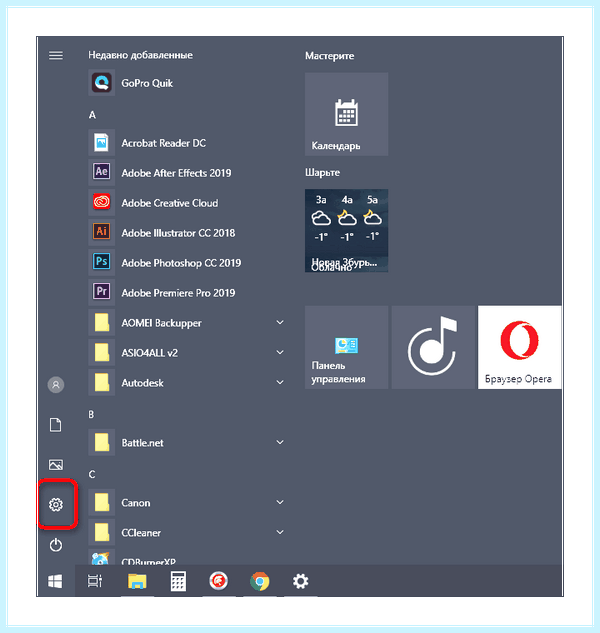The image size is (600, 633).
Task: Click the CCleaner folder icon
Action: coord(101,532)
